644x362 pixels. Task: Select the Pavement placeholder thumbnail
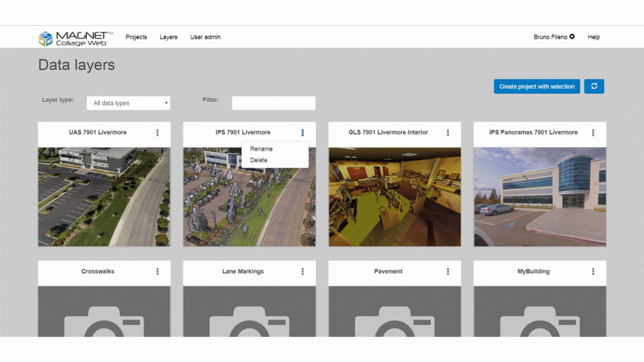click(x=394, y=312)
